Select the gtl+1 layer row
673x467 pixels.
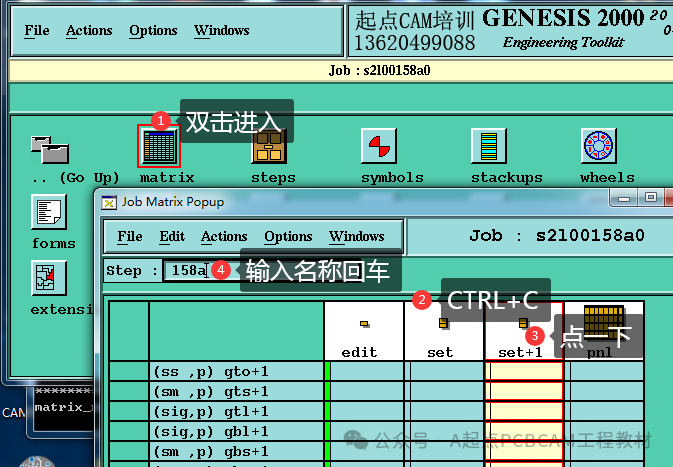pos(236,412)
